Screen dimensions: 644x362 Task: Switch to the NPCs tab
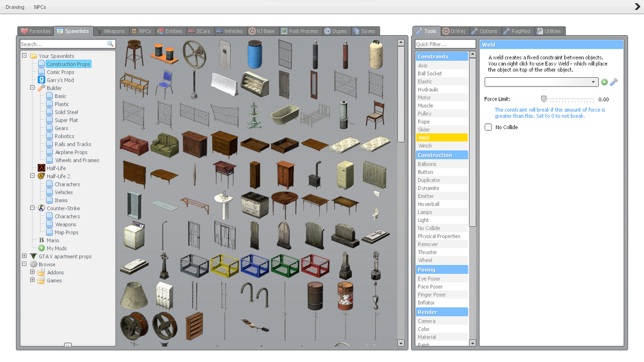click(x=142, y=31)
